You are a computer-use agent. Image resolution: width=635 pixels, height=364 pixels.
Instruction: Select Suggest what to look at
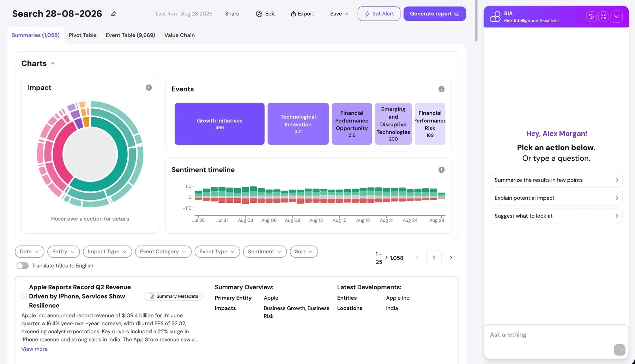[x=556, y=216]
